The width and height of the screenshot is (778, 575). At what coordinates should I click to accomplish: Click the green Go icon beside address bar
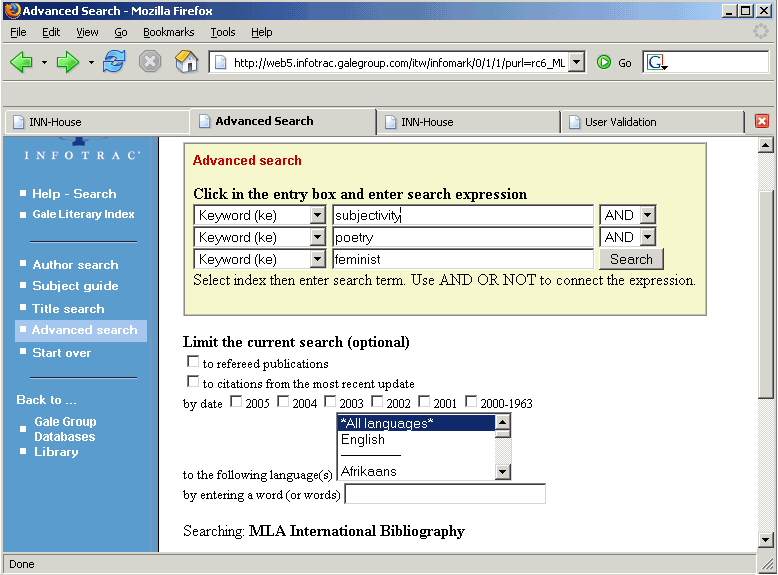(604, 63)
